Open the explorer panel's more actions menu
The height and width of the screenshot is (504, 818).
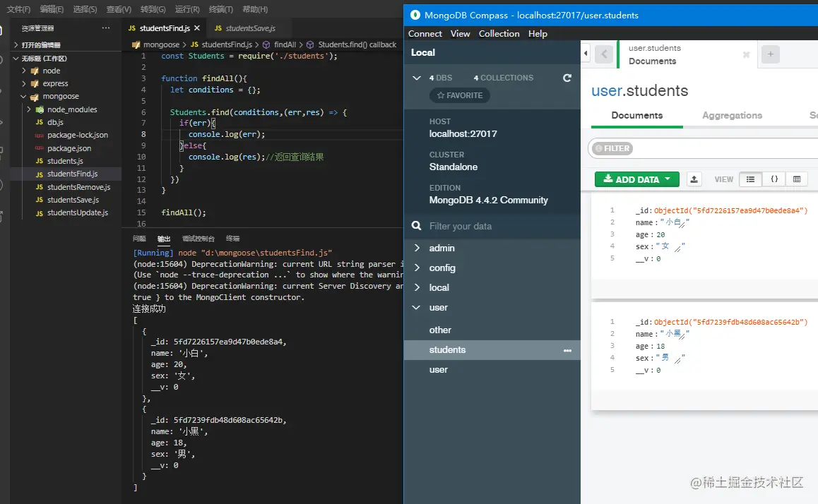pyautogui.click(x=106, y=28)
